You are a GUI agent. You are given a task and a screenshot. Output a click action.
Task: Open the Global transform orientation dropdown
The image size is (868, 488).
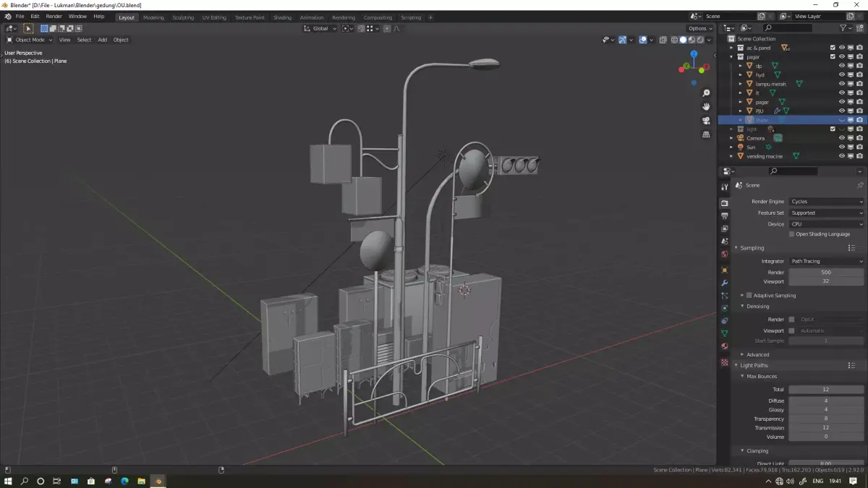click(320, 28)
